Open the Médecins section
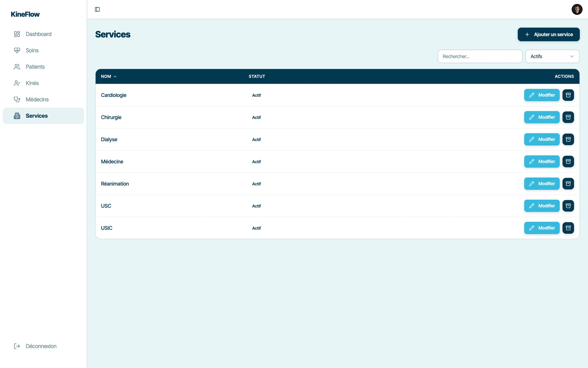588x368 pixels. point(43,99)
